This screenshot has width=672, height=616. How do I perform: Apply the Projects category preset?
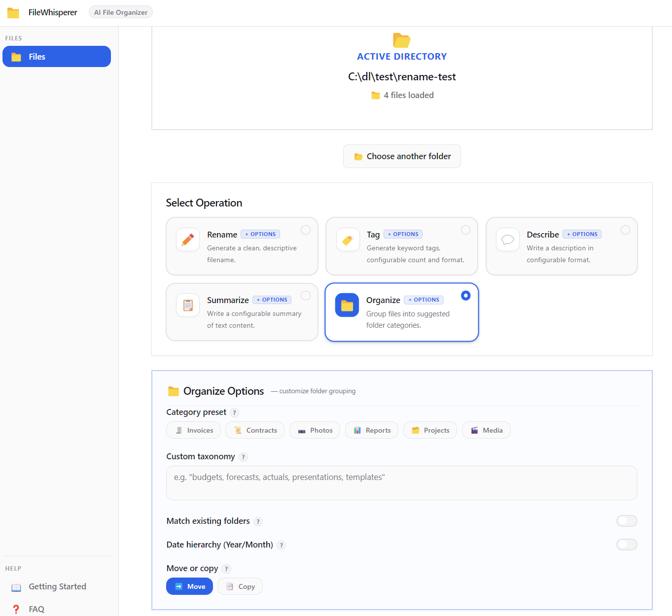pyautogui.click(x=430, y=430)
